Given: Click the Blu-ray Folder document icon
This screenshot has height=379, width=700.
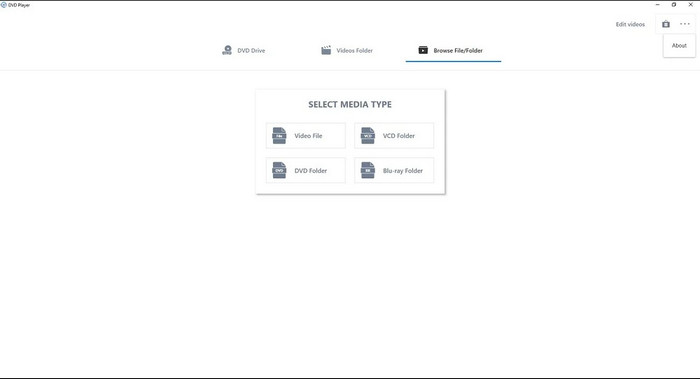Looking at the screenshot, I should (x=368, y=170).
